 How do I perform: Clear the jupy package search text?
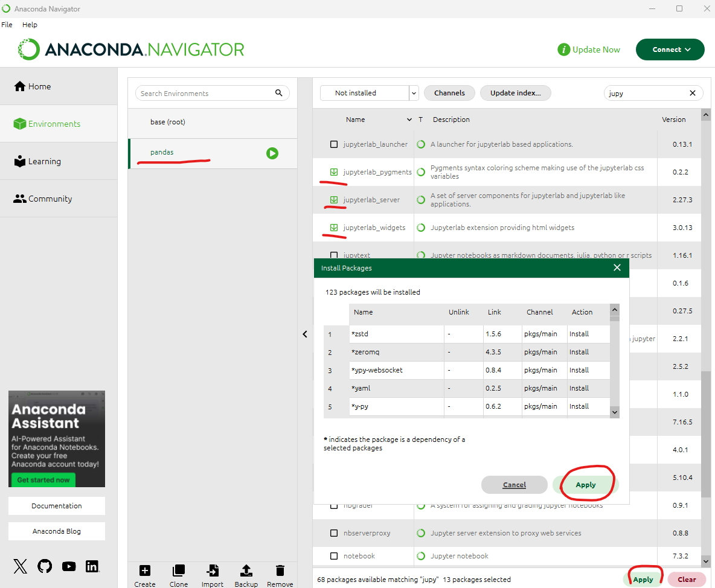click(692, 93)
